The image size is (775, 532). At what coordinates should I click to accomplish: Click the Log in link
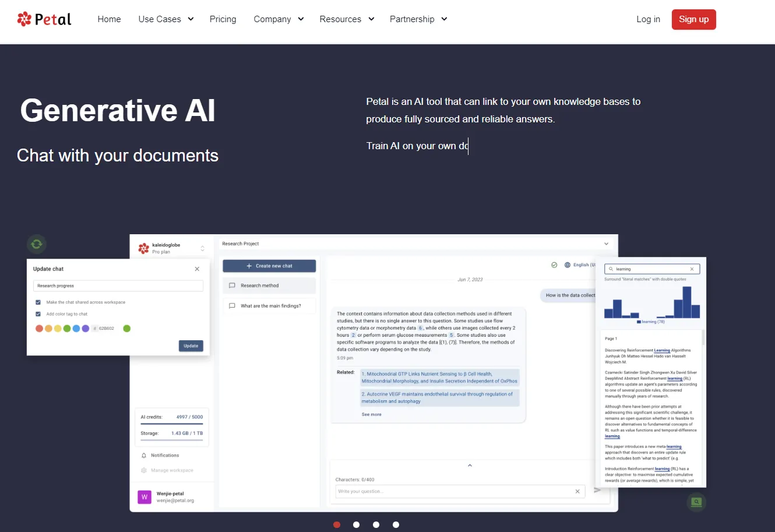click(648, 19)
